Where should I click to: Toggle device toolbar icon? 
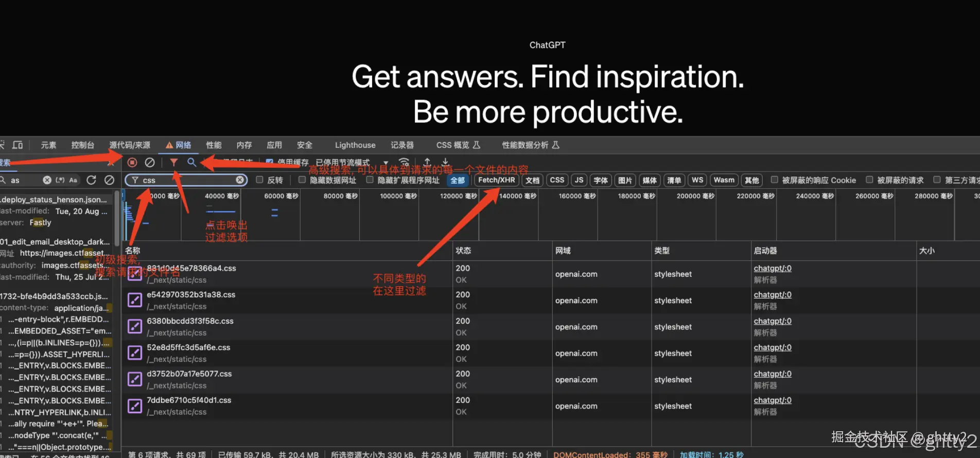point(17,145)
